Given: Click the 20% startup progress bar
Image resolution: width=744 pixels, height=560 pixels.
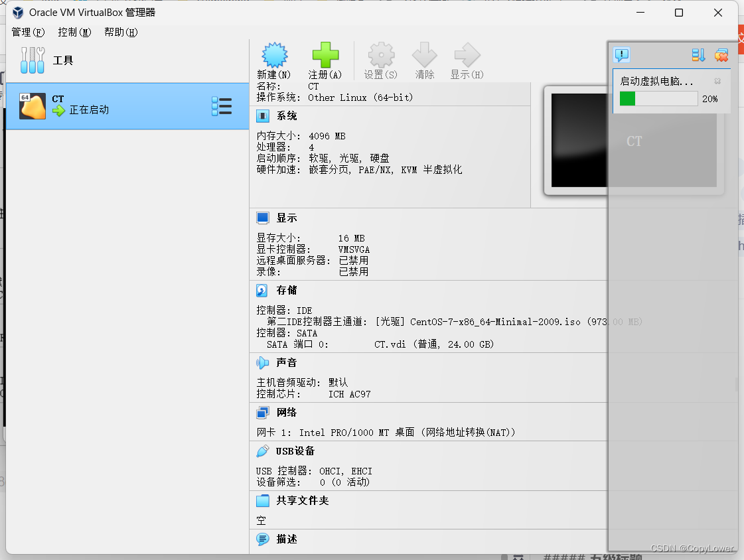Looking at the screenshot, I should click(x=658, y=99).
